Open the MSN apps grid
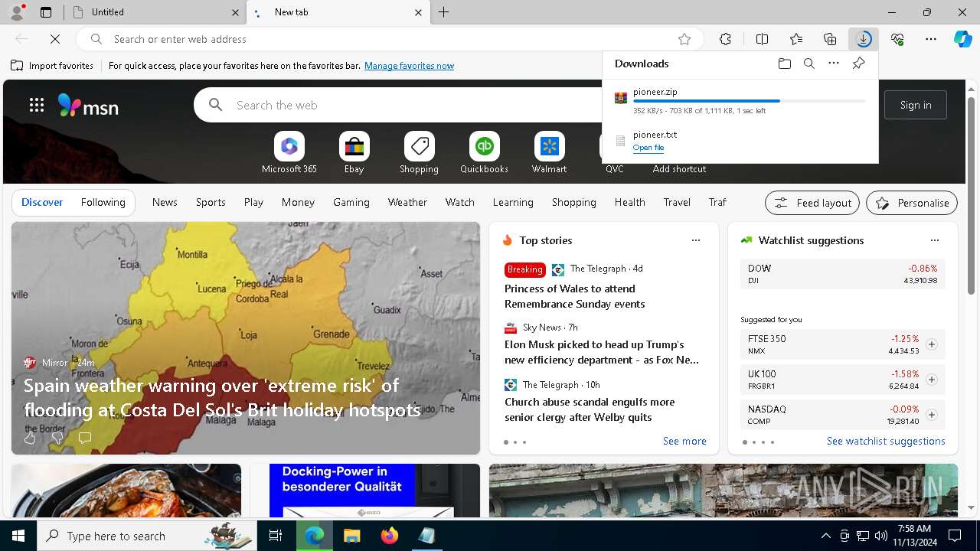The image size is (980, 551). tap(36, 105)
